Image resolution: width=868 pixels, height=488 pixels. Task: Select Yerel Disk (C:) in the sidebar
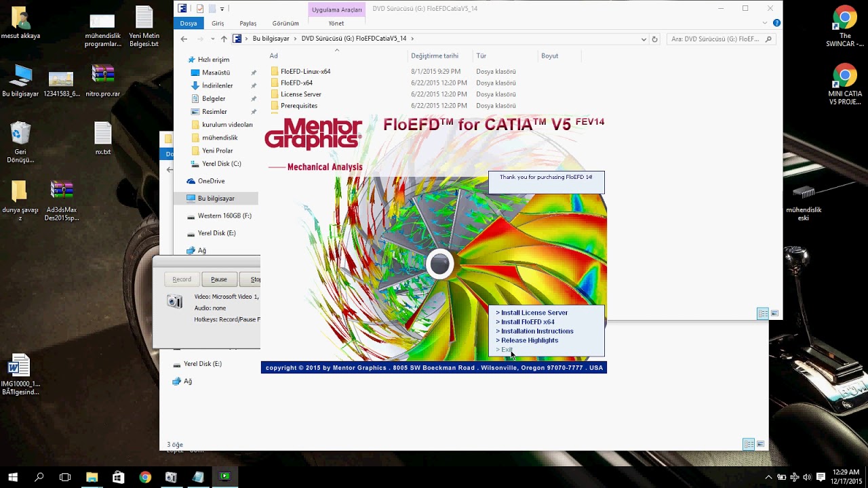(x=221, y=163)
